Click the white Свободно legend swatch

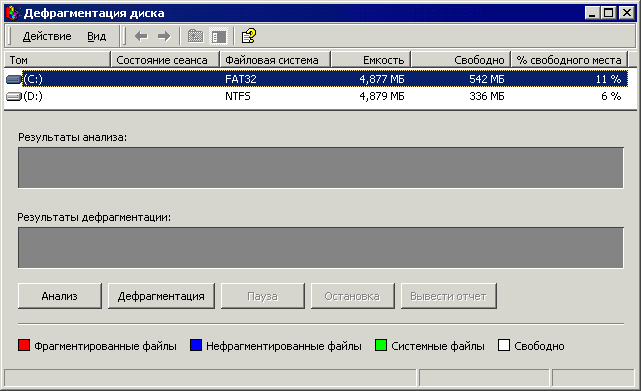[504, 345]
